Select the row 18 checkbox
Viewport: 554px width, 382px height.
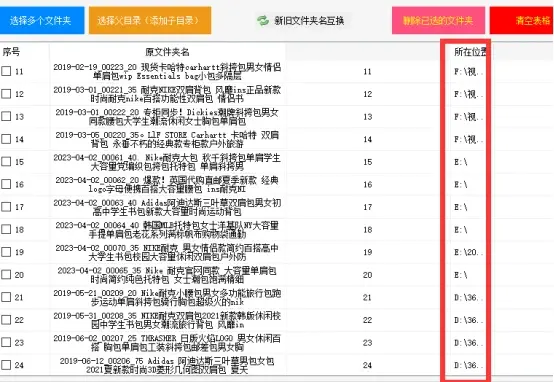pyautogui.click(x=6, y=229)
